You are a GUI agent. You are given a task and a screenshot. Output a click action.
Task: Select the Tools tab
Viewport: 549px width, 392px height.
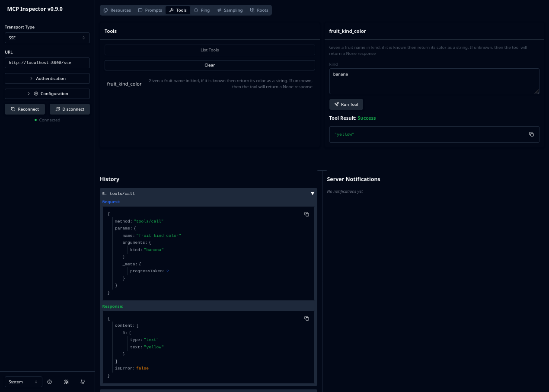coord(178,10)
